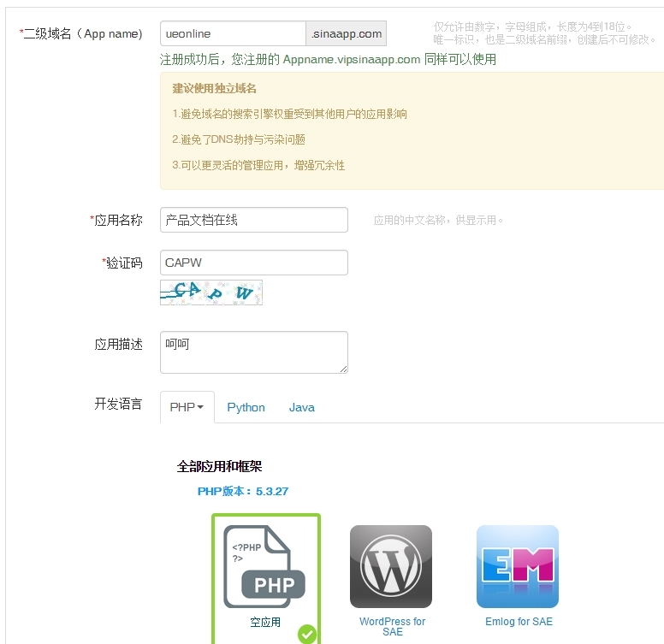Switch to the Java language tab
Viewport: 664px width, 644px height.
301,407
